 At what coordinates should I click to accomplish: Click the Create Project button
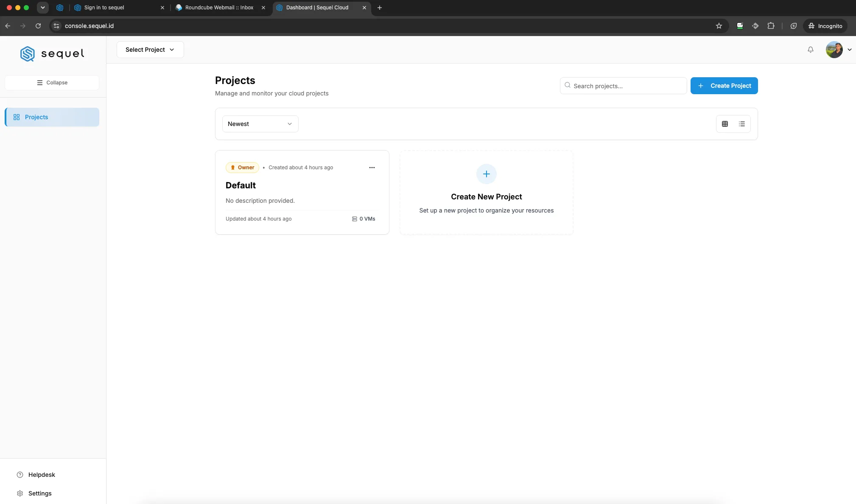click(x=724, y=86)
